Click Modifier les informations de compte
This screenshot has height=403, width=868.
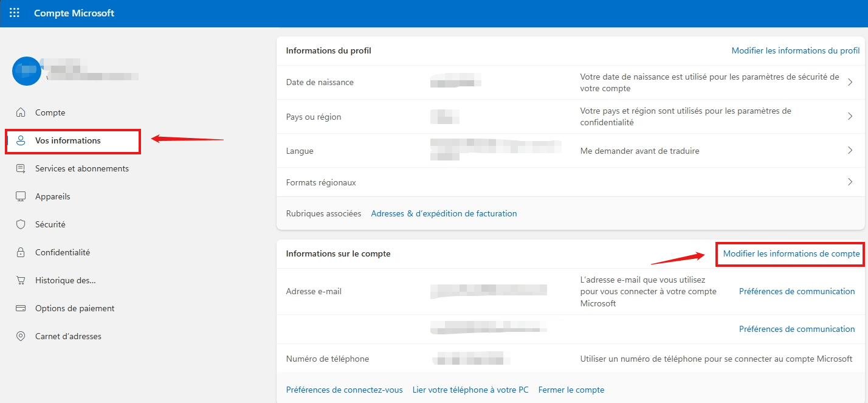point(791,254)
